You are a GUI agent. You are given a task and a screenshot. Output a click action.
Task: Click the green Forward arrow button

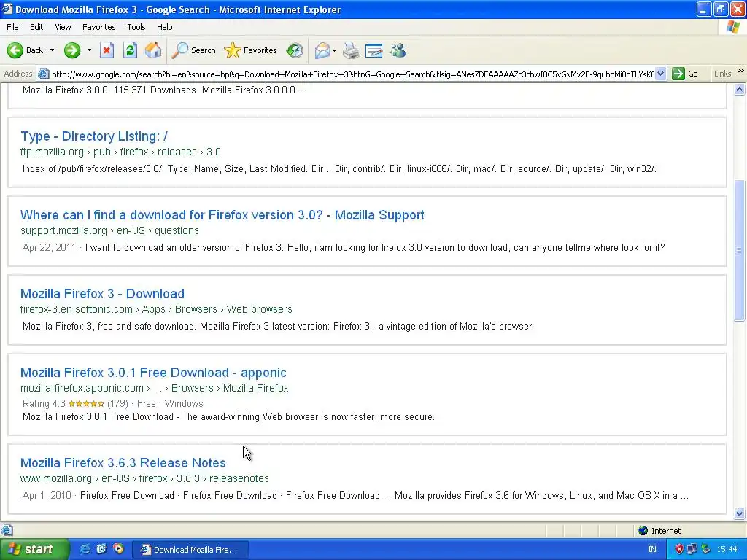pos(72,50)
